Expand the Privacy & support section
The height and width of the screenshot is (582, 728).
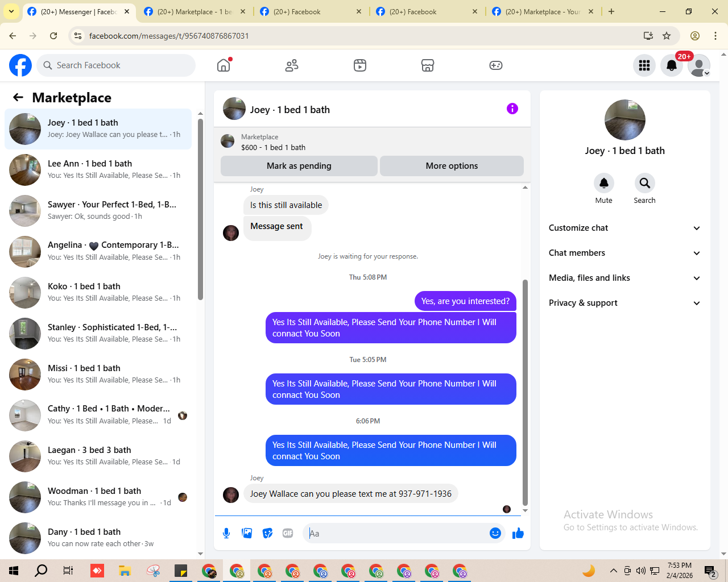(x=624, y=303)
